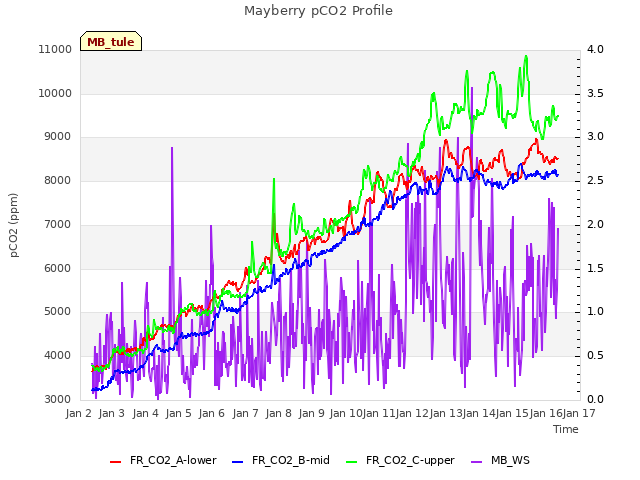The height and width of the screenshot is (480, 640).
Task: Click the Jan 8 date tick label
Action: (x=279, y=413)
